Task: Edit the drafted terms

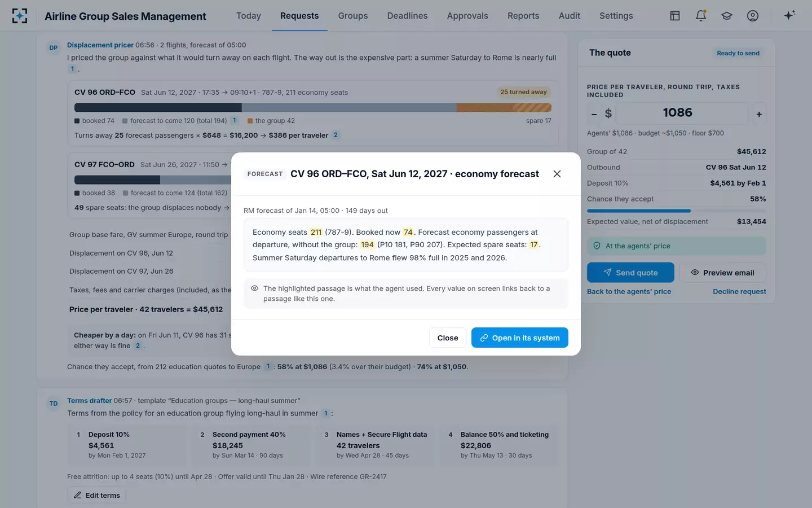Action: click(x=96, y=495)
